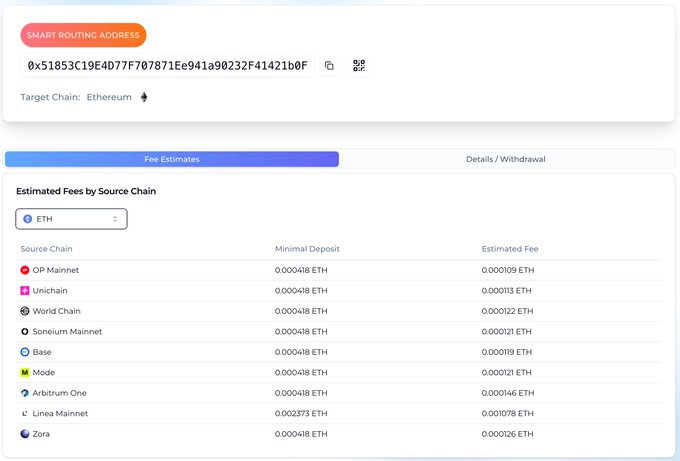Click the ETH coin icon in selector

tap(27, 219)
